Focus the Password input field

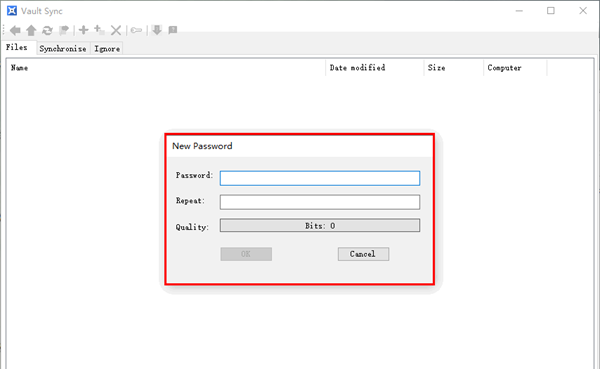point(320,178)
